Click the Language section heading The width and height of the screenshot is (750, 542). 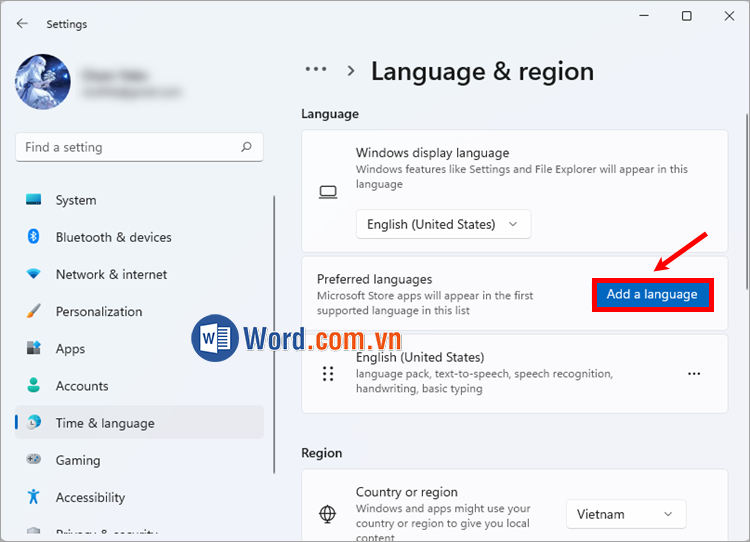coord(330,114)
